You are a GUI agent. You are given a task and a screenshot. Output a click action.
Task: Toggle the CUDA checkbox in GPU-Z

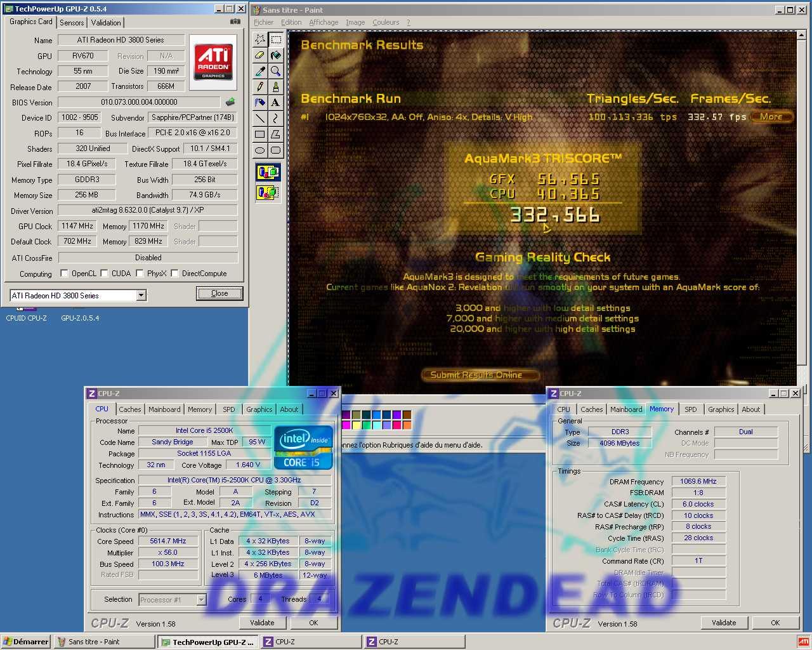104,274
